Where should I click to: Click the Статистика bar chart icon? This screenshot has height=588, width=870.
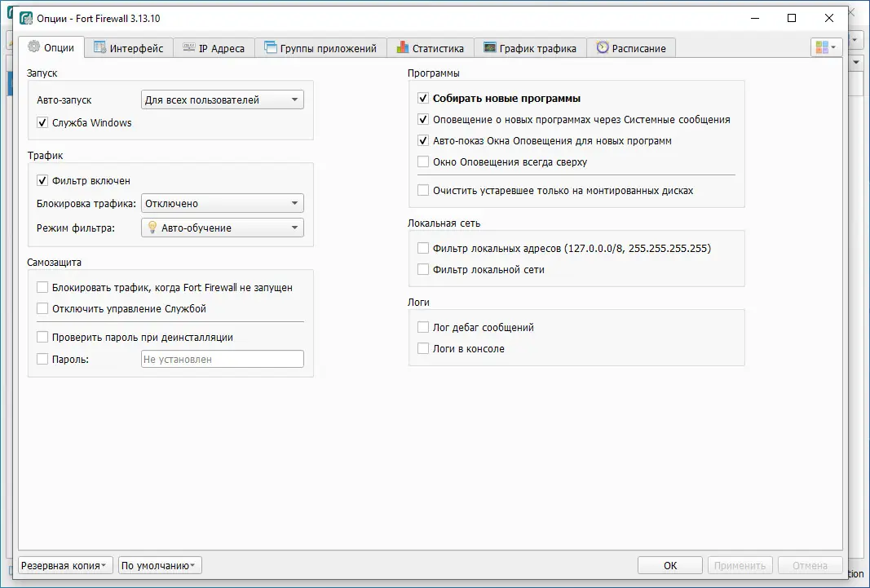403,48
